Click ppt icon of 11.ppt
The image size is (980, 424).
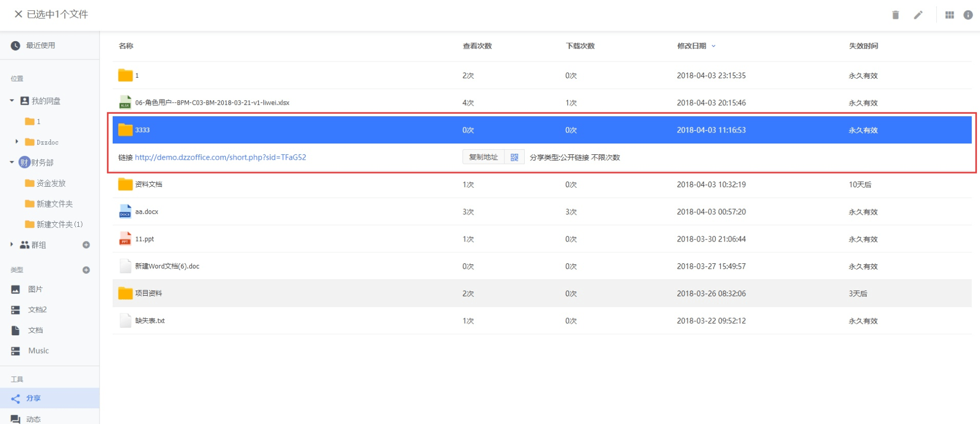click(125, 238)
